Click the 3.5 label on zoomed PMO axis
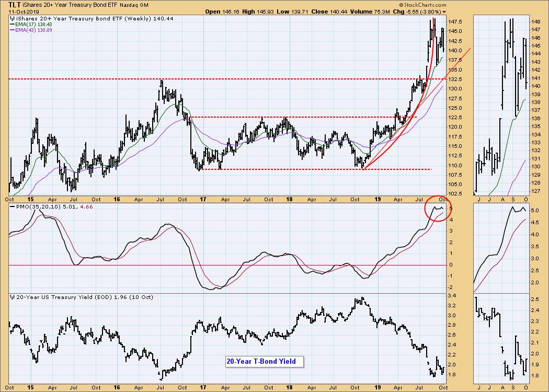Image resolution: width=549 pixels, height=392 pixels. coord(535,246)
